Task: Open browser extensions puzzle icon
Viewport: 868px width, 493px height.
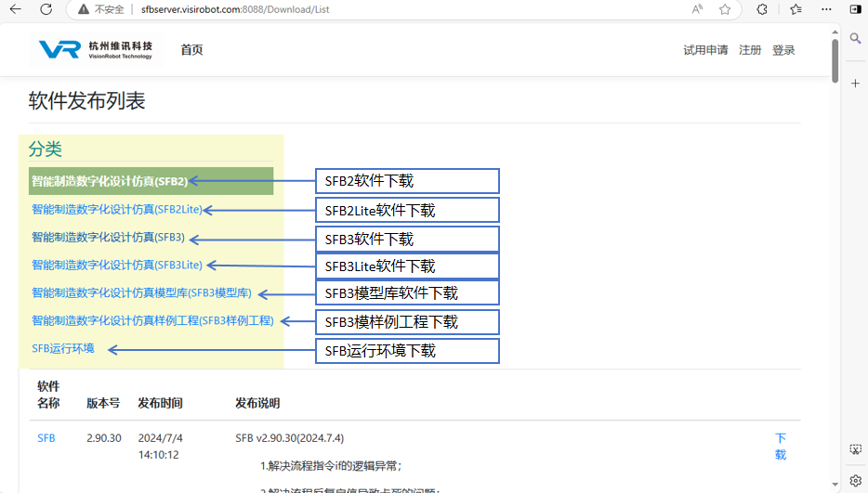Action: 762,9
